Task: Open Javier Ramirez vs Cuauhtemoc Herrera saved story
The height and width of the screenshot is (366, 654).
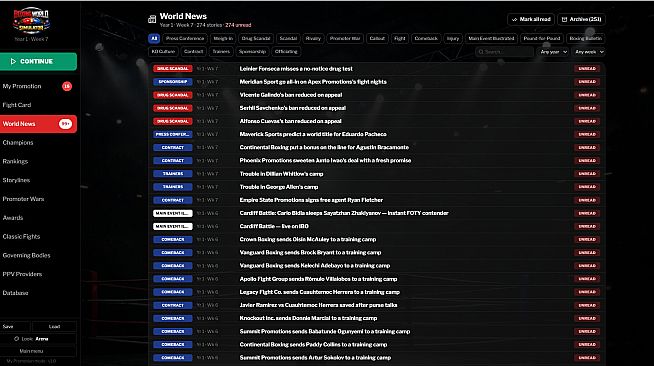Action: pyautogui.click(x=377, y=305)
